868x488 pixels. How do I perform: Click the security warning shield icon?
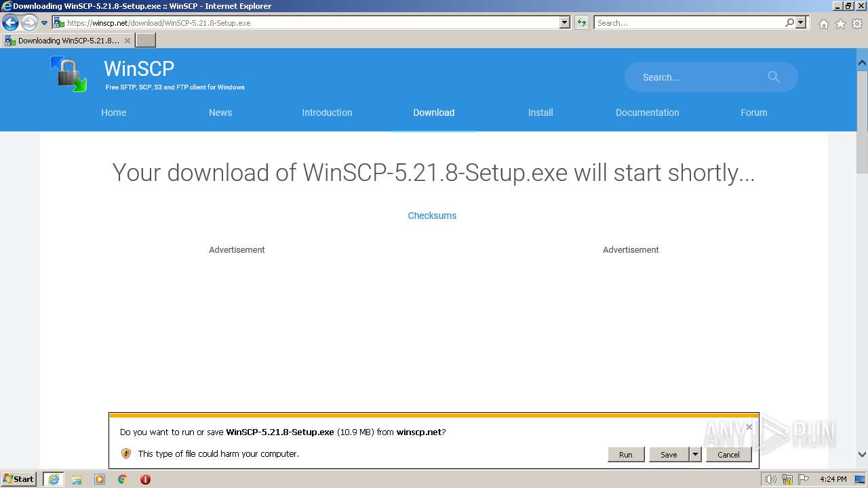pos(126,453)
